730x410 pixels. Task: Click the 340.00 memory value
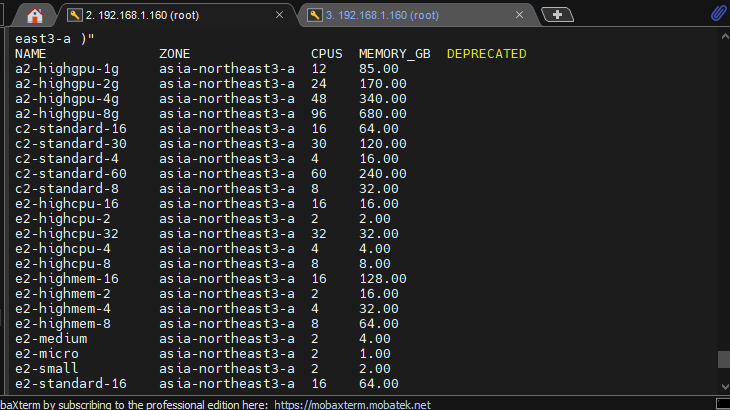383,99
